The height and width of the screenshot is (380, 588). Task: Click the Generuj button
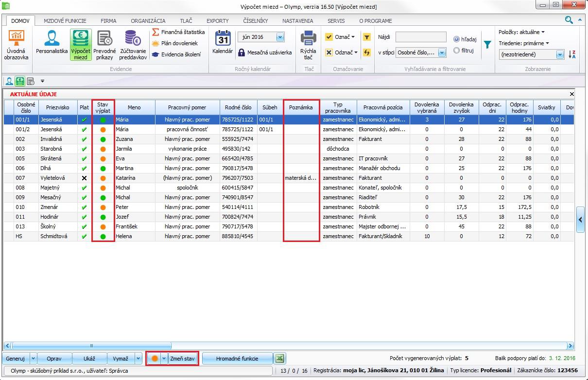(16, 359)
